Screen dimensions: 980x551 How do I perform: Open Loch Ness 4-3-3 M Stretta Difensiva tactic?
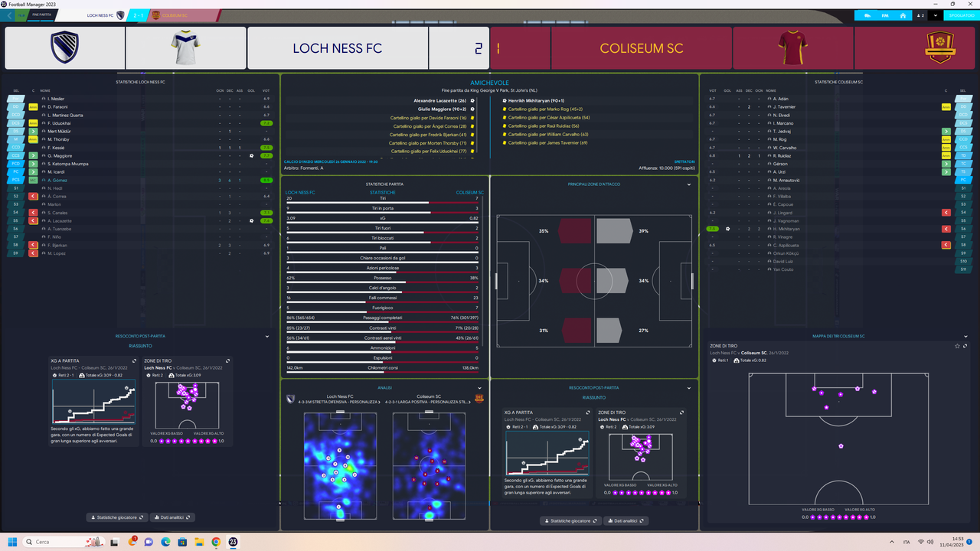coord(339,402)
